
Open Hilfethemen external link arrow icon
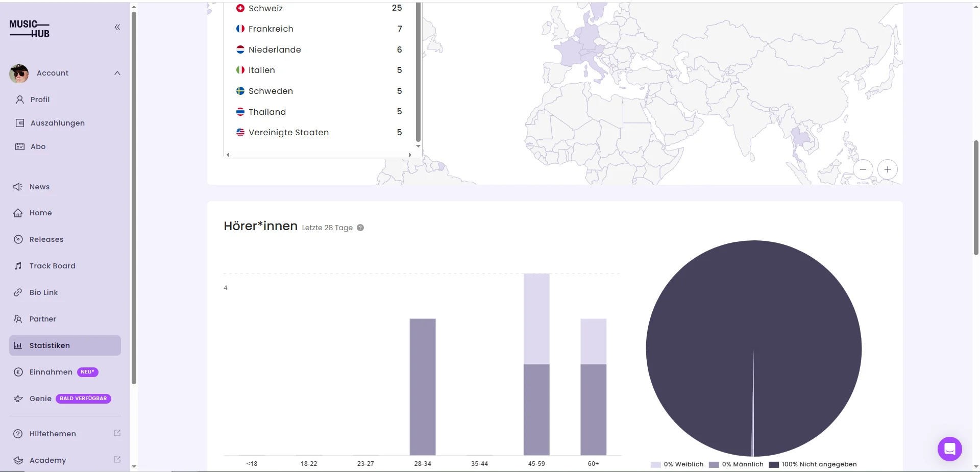[x=117, y=433]
